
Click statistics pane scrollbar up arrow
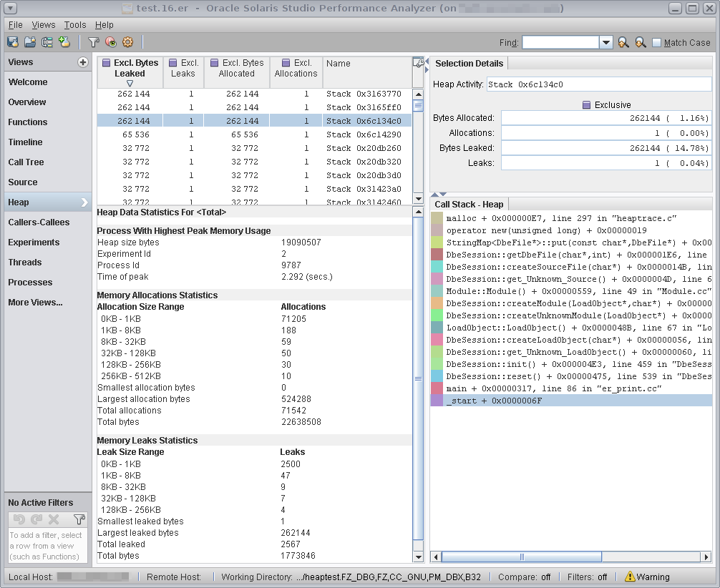[418, 212]
